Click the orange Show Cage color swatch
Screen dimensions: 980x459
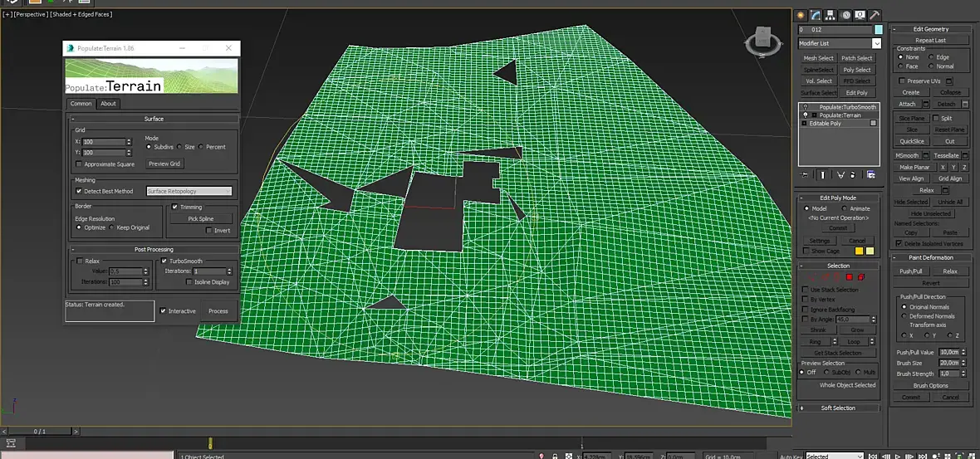859,251
